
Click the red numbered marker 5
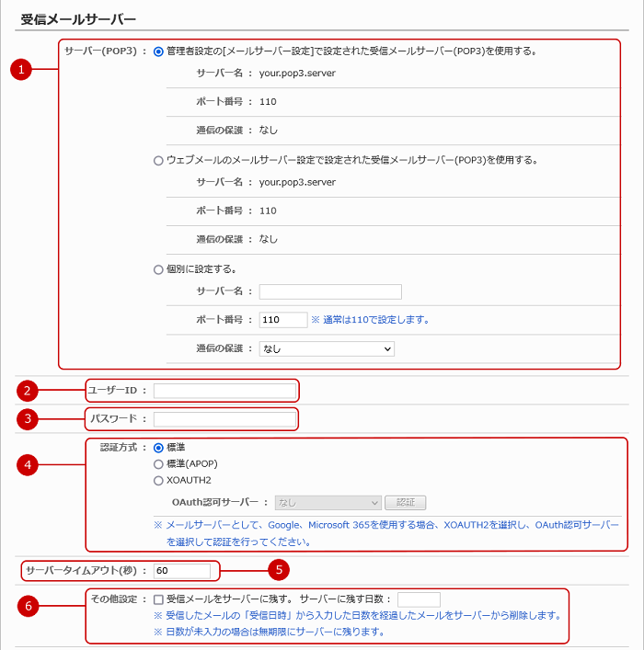pyautogui.click(x=281, y=571)
